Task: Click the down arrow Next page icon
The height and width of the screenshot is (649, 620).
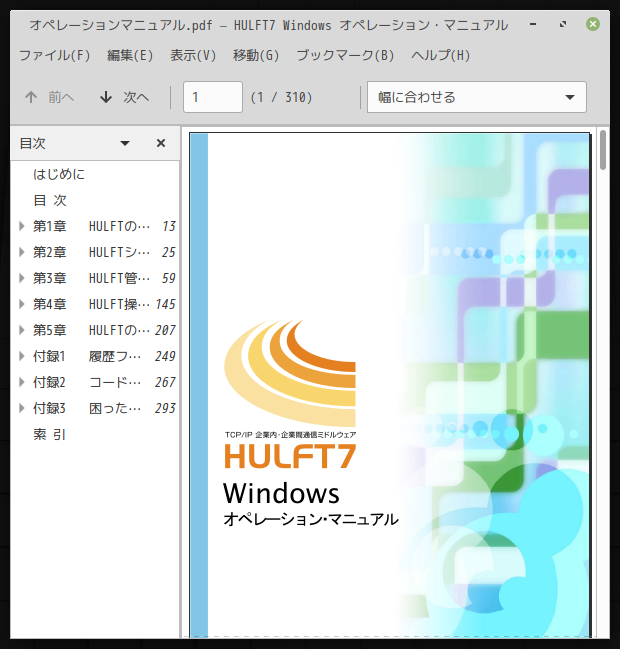Action: tap(106, 97)
